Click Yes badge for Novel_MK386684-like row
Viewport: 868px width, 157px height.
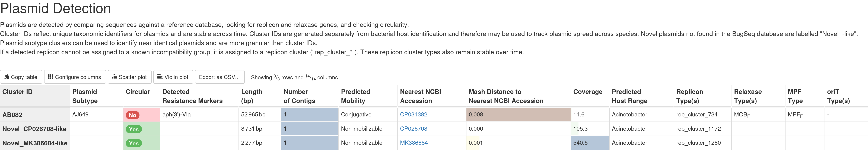(134, 143)
